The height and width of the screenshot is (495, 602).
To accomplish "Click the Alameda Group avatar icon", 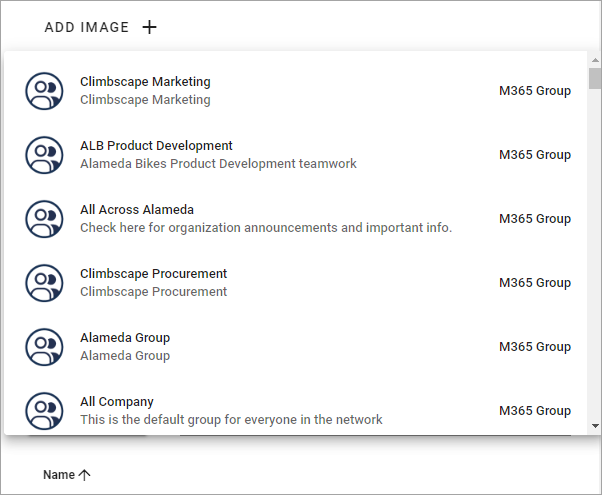I will [45, 347].
